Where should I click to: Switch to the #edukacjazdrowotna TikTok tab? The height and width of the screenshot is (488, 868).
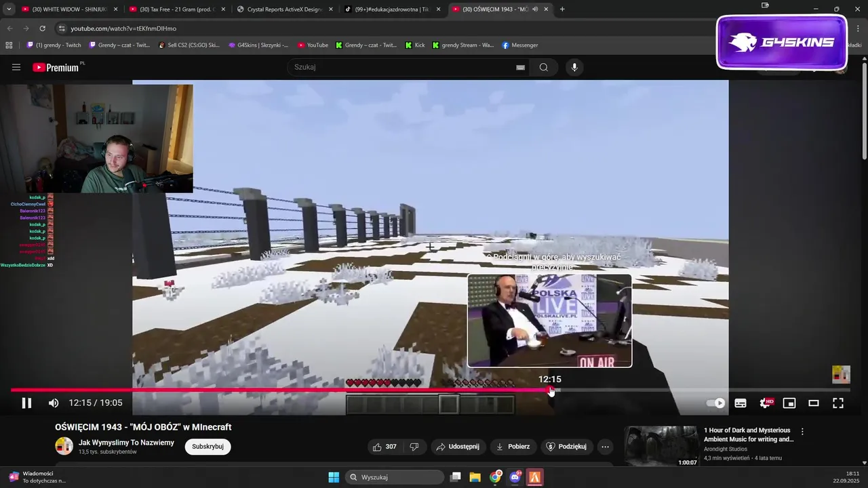click(393, 9)
